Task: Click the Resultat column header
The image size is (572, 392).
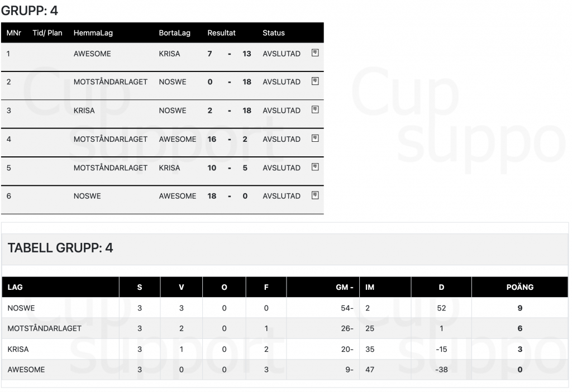Action: [x=221, y=33]
